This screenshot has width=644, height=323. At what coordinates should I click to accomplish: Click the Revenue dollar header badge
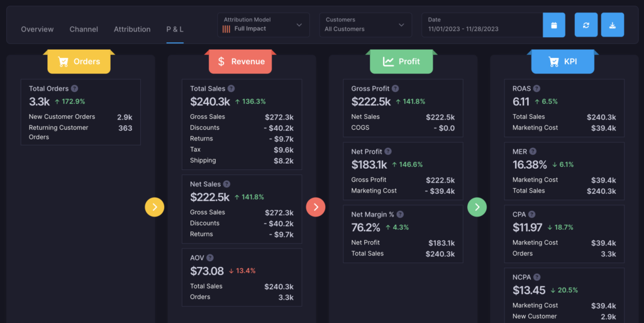(240, 62)
